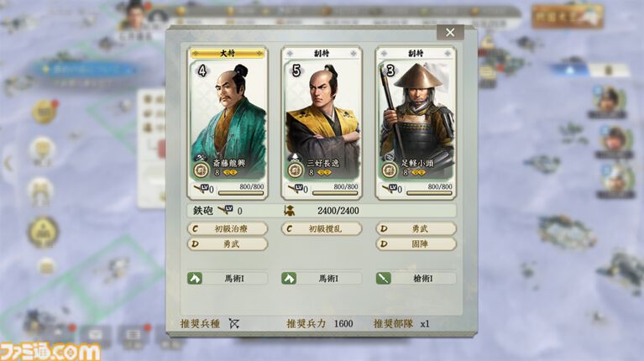Select the 足軽小頭 vice-commander card

(x=416, y=123)
